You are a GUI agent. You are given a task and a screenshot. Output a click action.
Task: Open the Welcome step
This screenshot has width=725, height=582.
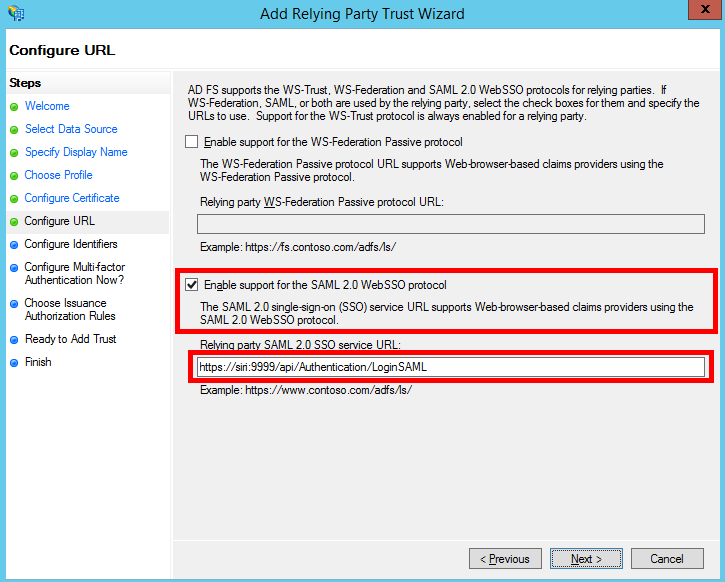[x=47, y=106]
